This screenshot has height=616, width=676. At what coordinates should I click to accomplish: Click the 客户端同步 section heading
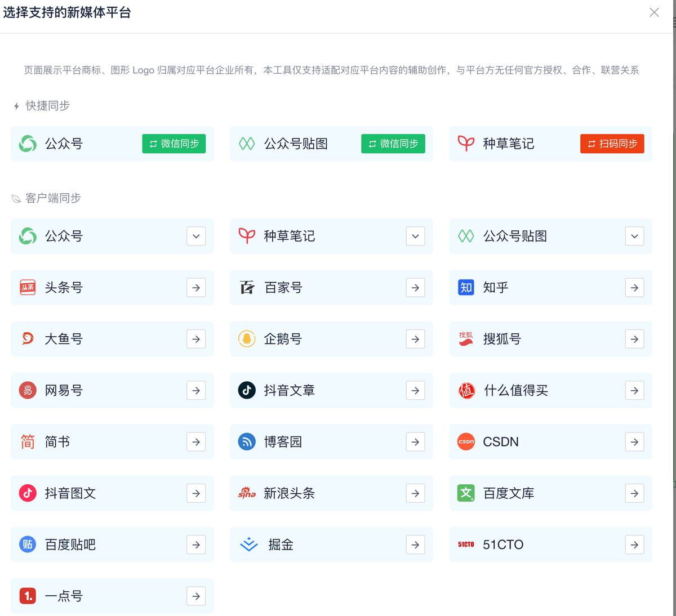[54, 198]
